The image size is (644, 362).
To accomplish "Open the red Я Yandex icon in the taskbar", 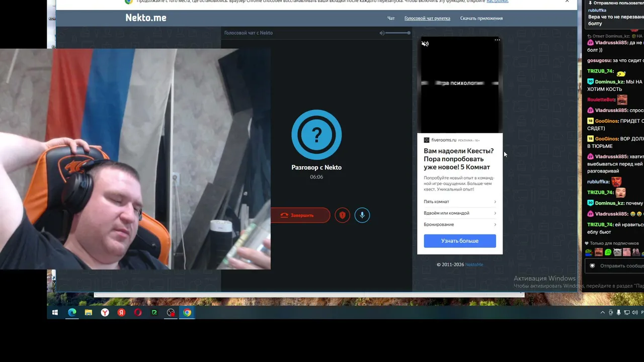I will click(121, 313).
